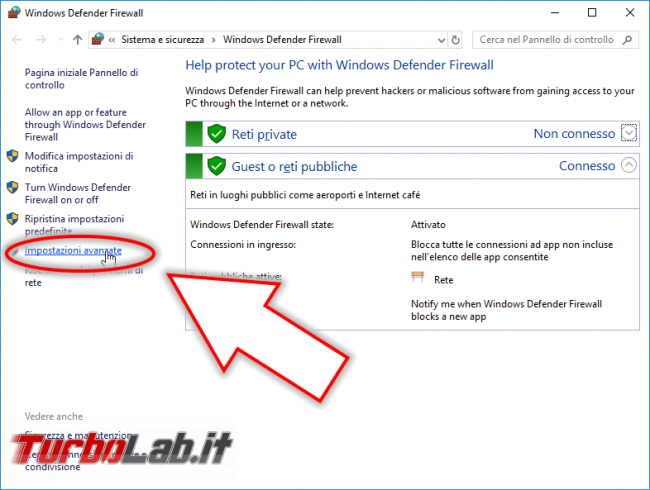
Task: Open Allow an app or feature link
Action: click(x=85, y=124)
